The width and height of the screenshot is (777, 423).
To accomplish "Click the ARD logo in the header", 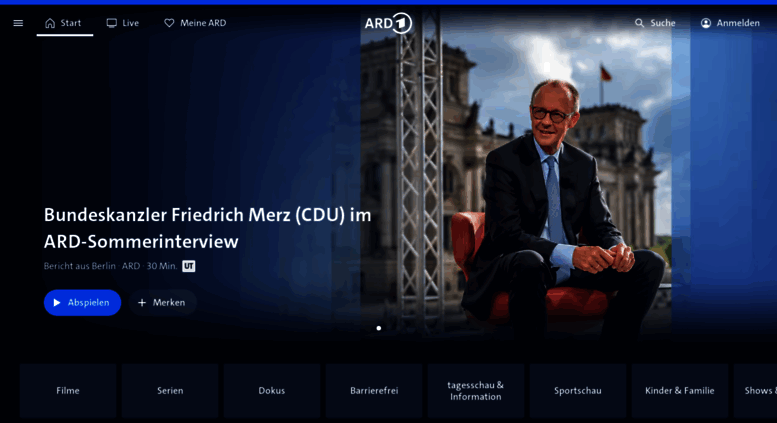I will pos(388,23).
